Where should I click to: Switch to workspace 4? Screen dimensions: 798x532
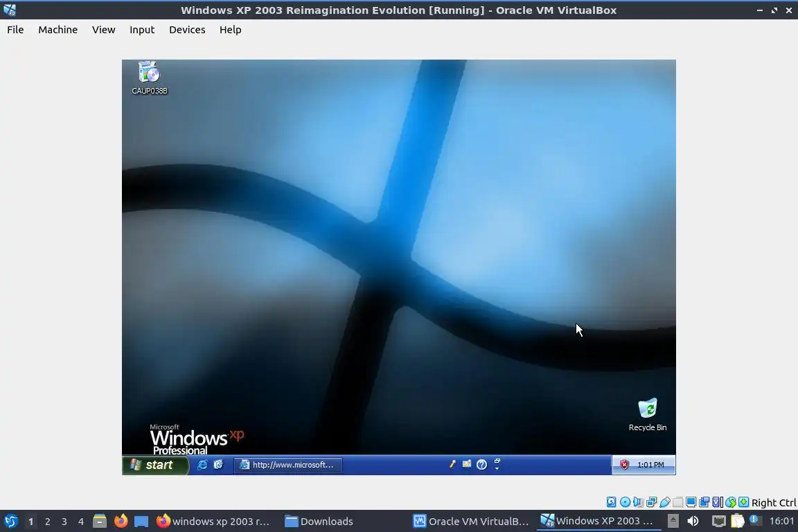click(81, 522)
